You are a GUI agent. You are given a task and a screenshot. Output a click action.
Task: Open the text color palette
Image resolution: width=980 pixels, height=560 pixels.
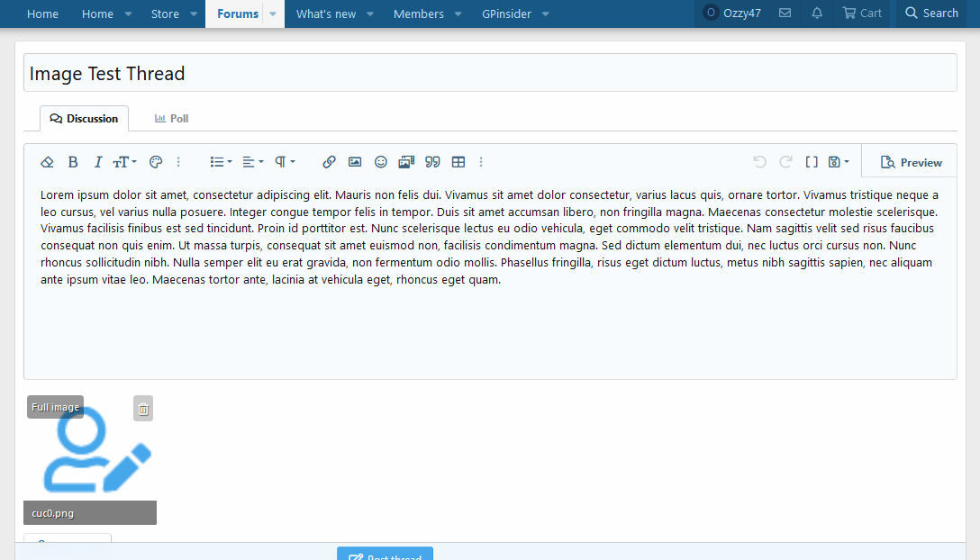point(155,162)
